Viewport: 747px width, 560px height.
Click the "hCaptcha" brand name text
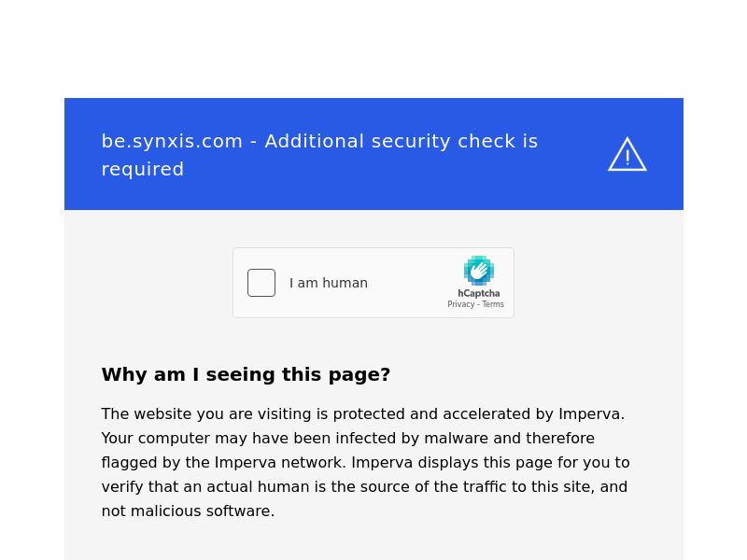(479, 293)
